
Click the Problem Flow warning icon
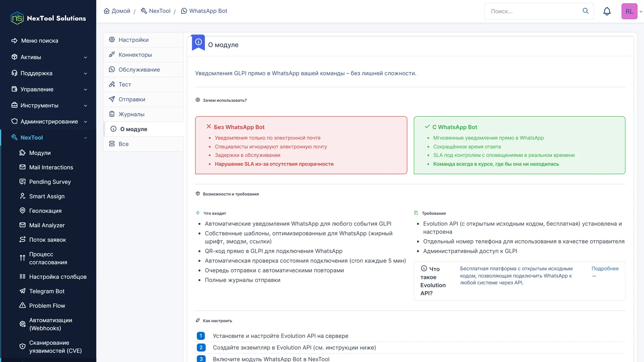pos(23,305)
